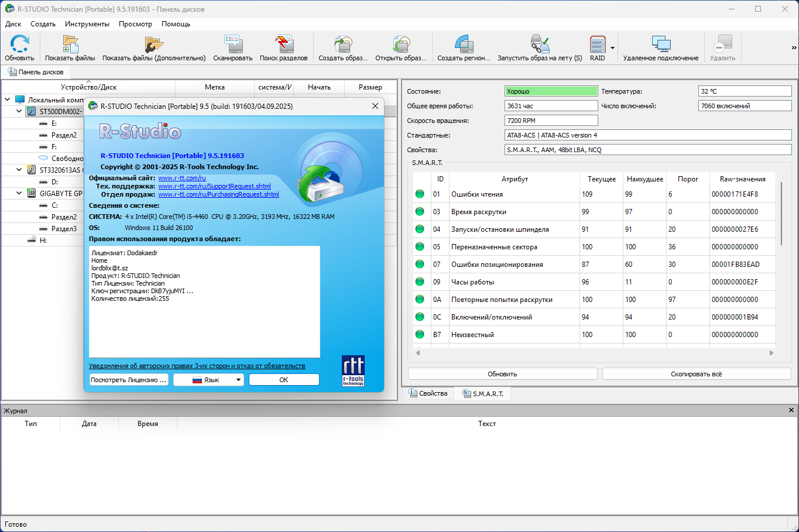Screen dimensions: 799x532
Task: Open the RAID toolbar tool
Action: (598, 47)
